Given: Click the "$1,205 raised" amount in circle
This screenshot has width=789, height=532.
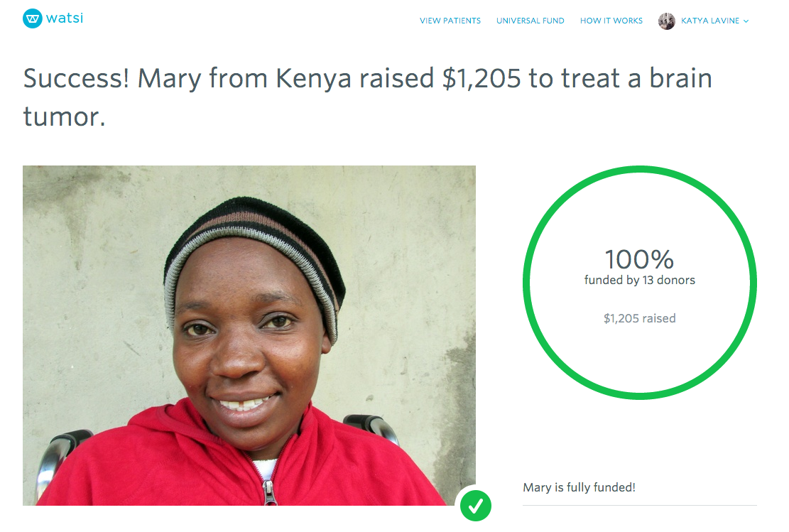Looking at the screenshot, I should click(639, 318).
